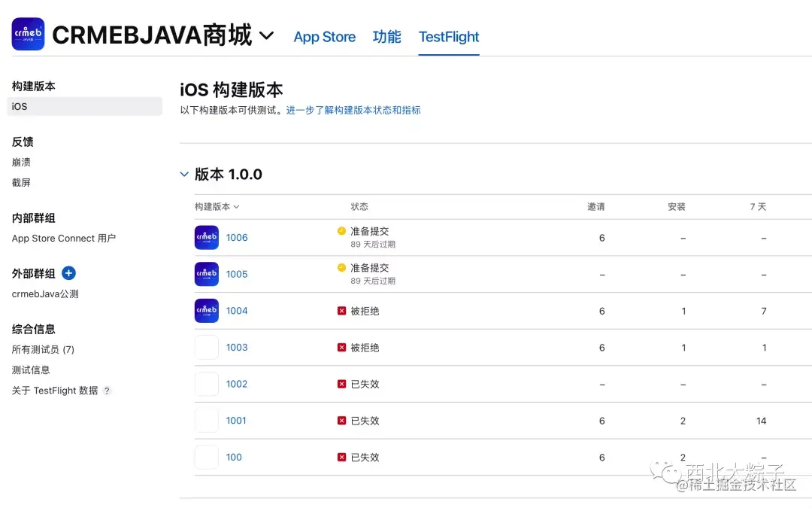Screen dimensions: 812x508
Task: Click build 1005 app icon
Action: [x=207, y=274]
